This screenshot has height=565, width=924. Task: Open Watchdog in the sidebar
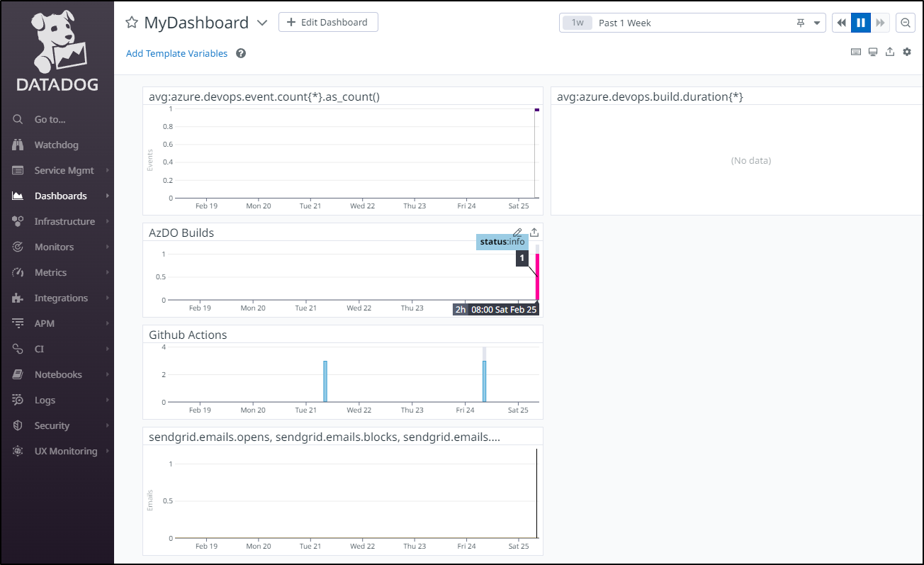(57, 145)
